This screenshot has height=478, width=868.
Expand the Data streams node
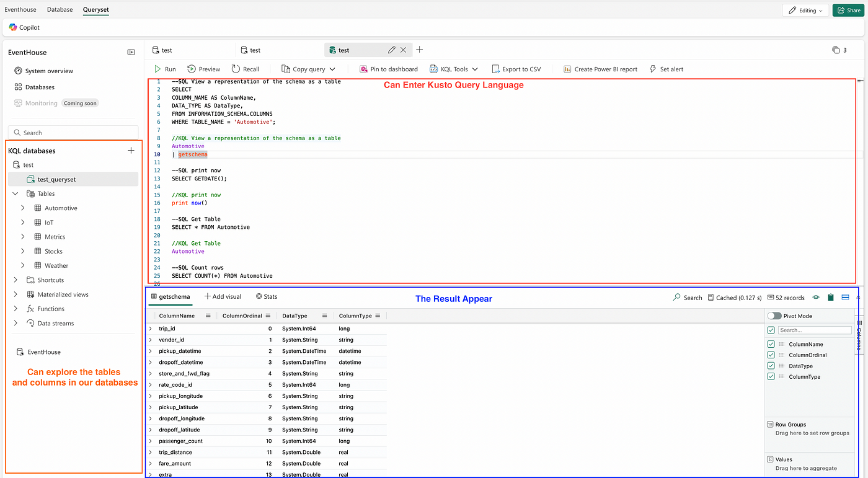(15, 323)
